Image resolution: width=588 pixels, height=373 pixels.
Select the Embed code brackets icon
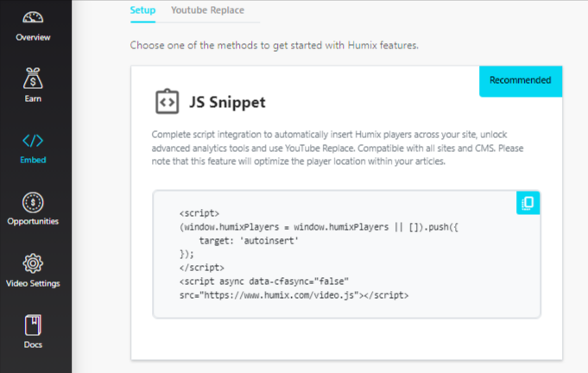pos(33,141)
